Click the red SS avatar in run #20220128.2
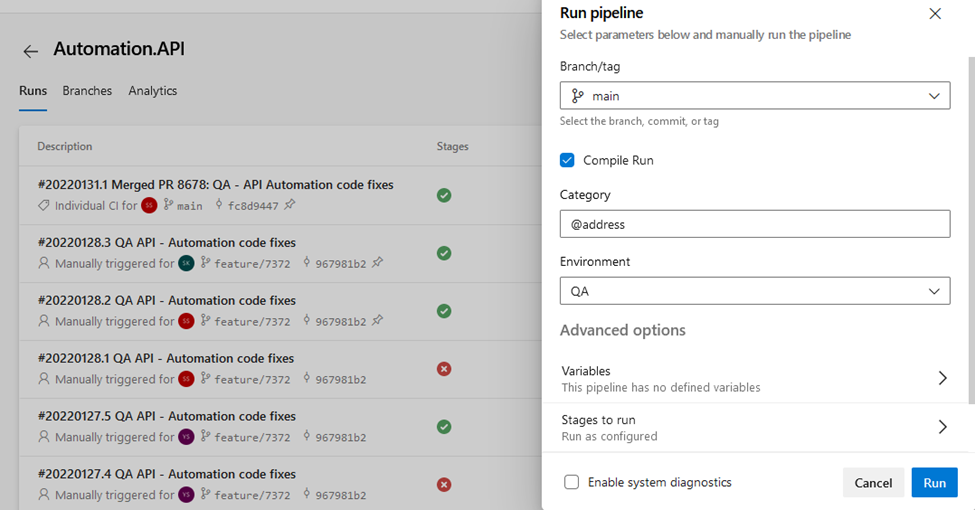This screenshot has height=510, width=975. coord(187,321)
